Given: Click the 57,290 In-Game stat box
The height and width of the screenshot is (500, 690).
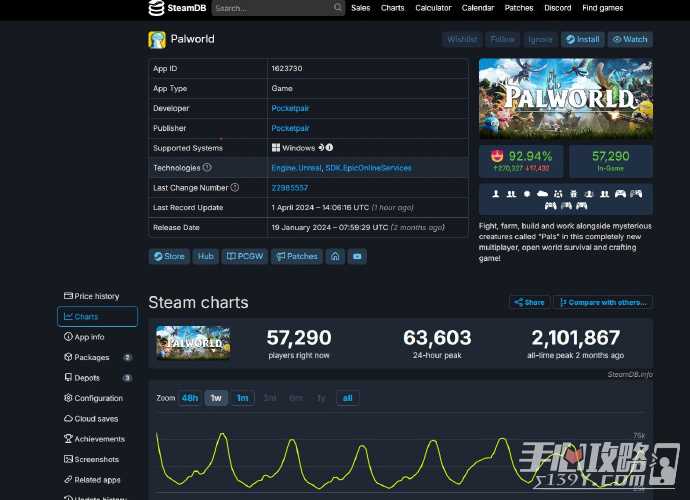Looking at the screenshot, I should tap(610, 161).
